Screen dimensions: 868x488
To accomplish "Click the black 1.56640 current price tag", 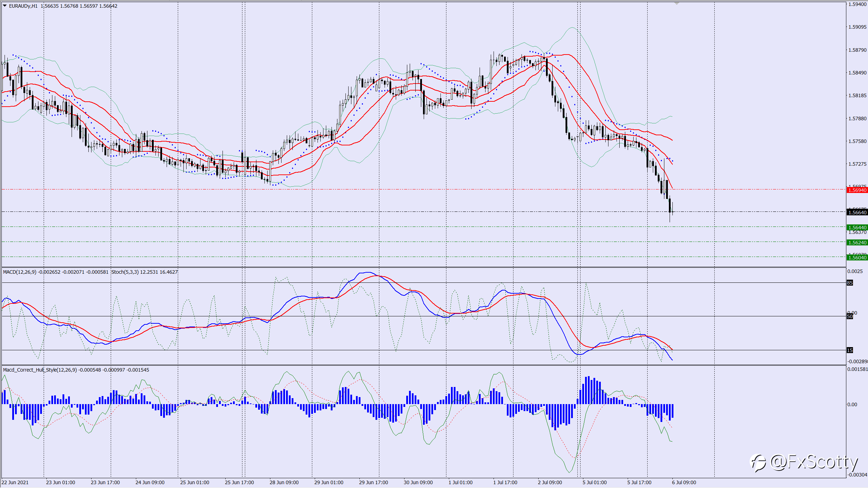I will 857,213.
